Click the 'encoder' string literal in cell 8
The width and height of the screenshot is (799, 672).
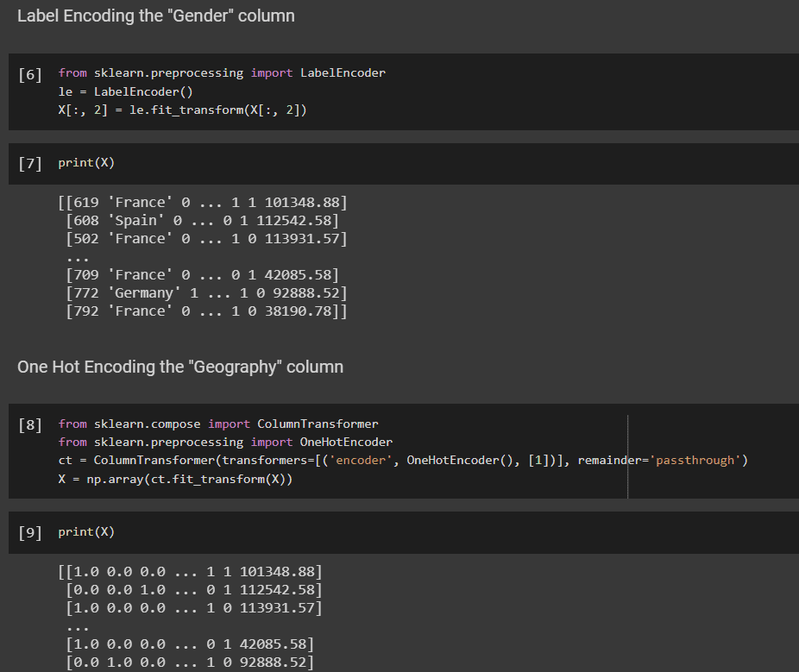(361, 460)
